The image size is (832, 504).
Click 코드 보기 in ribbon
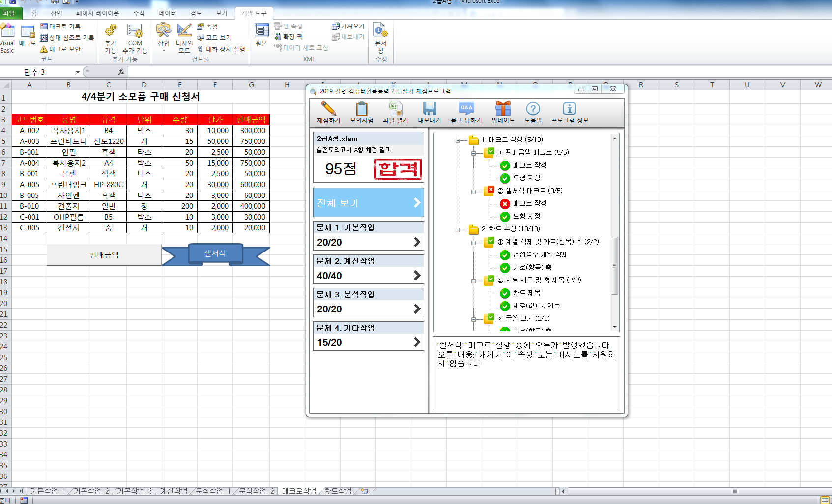coord(214,38)
